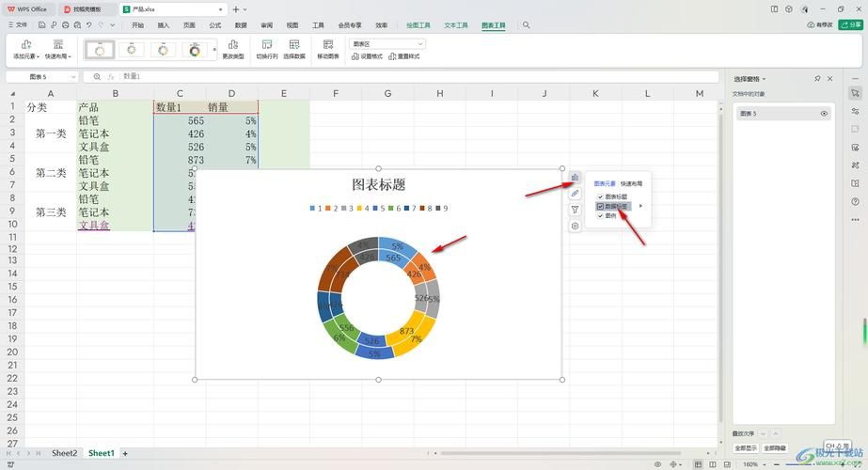Viewport: 868px width, 470px height.
Task: Open the chart settings gear button
Action: tap(576, 226)
